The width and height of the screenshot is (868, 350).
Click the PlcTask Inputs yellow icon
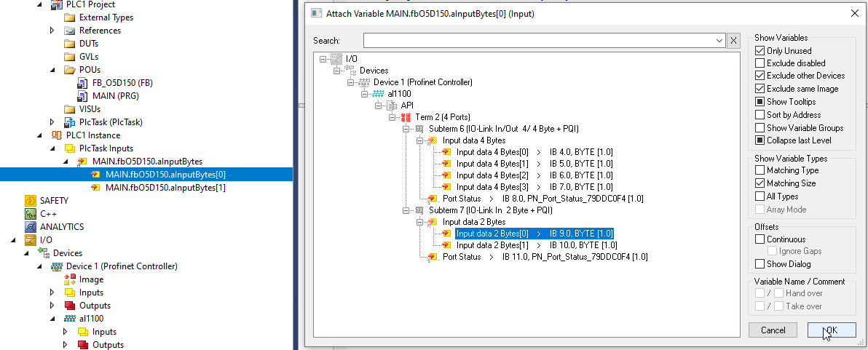coord(69,148)
